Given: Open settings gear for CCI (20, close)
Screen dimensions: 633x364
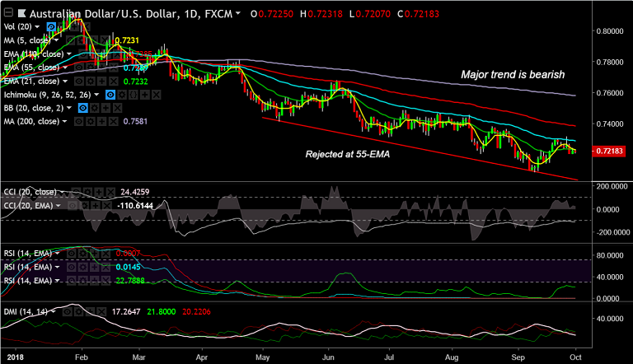Looking at the screenshot, I should [x=87, y=192].
